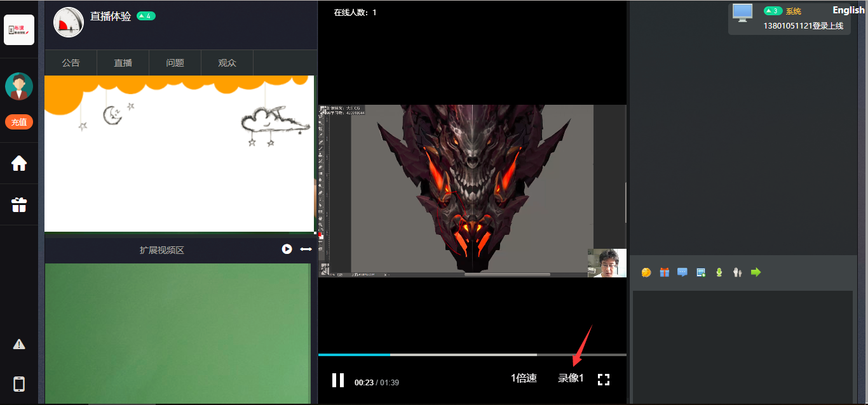The image size is (868, 405).
Task: Open the 录像1 recording selector
Action: 571,378
